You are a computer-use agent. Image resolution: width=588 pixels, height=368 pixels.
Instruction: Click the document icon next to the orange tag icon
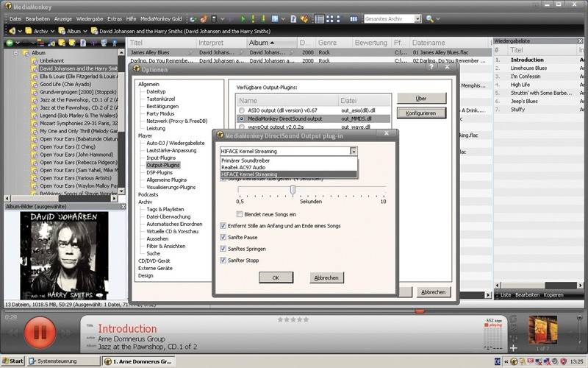(x=293, y=19)
